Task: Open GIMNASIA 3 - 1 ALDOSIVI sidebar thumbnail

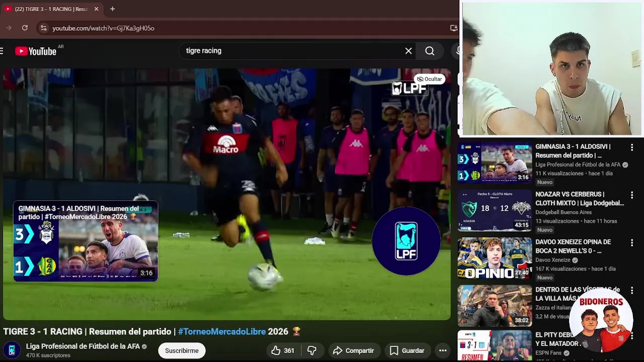Action: (495, 163)
